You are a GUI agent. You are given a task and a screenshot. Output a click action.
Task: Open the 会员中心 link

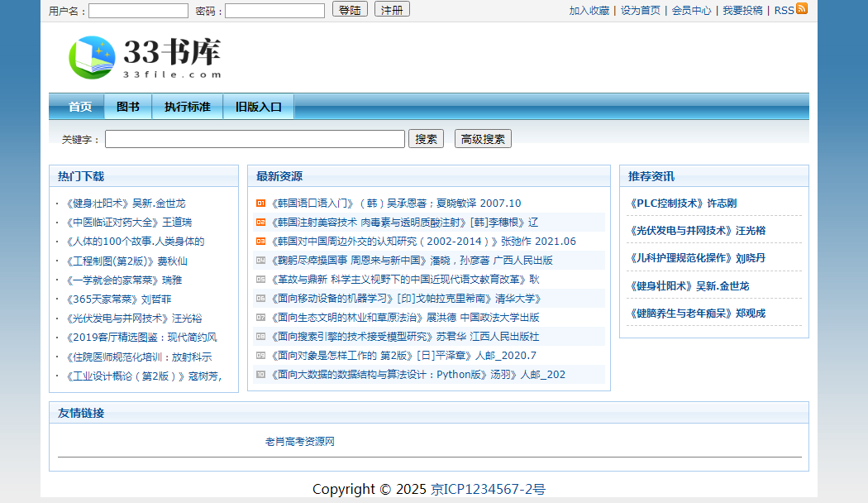(691, 11)
